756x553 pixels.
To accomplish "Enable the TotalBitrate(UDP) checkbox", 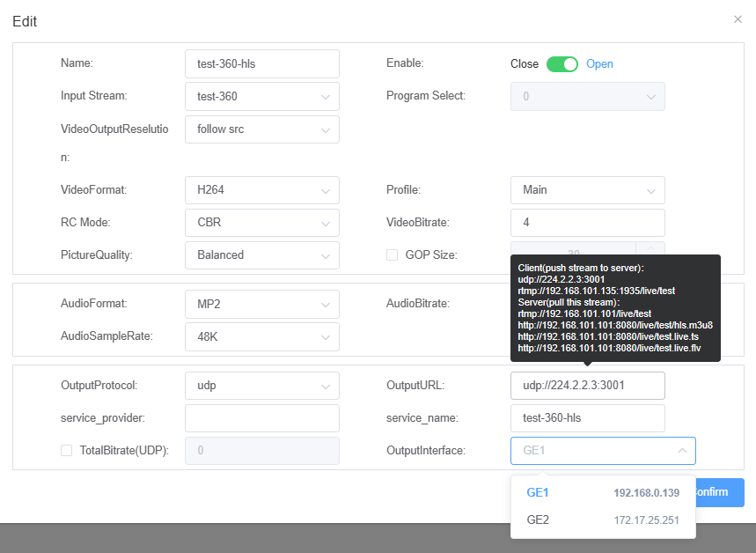I will pos(67,451).
